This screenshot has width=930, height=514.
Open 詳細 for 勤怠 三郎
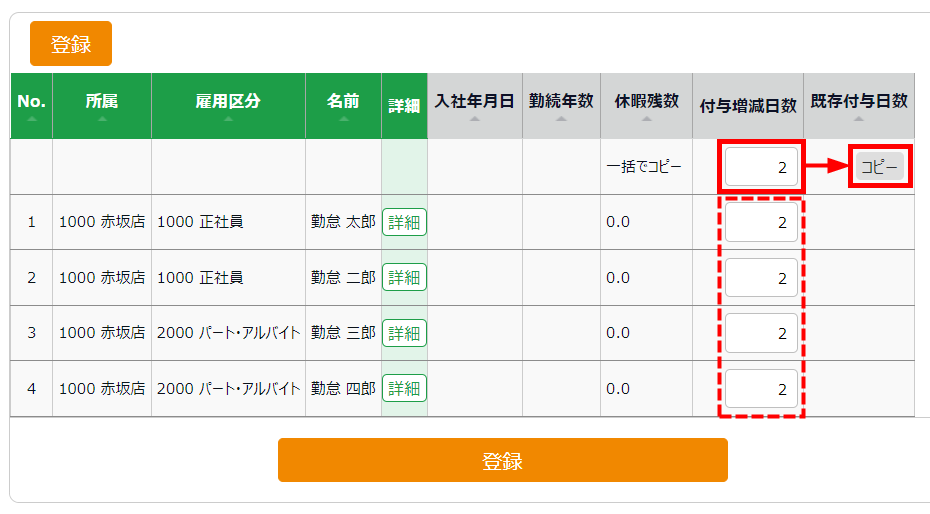(x=404, y=333)
